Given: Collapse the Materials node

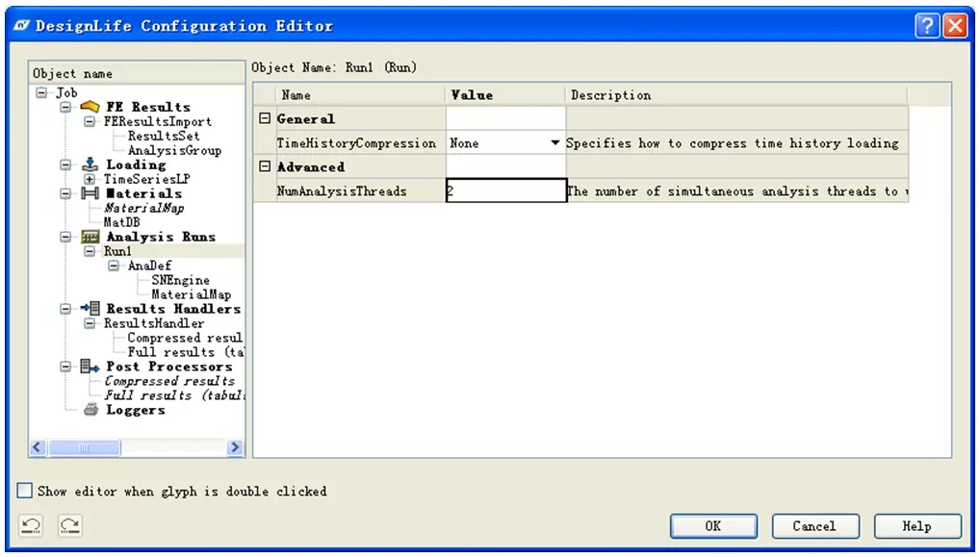Looking at the screenshot, I should [65, 193].
